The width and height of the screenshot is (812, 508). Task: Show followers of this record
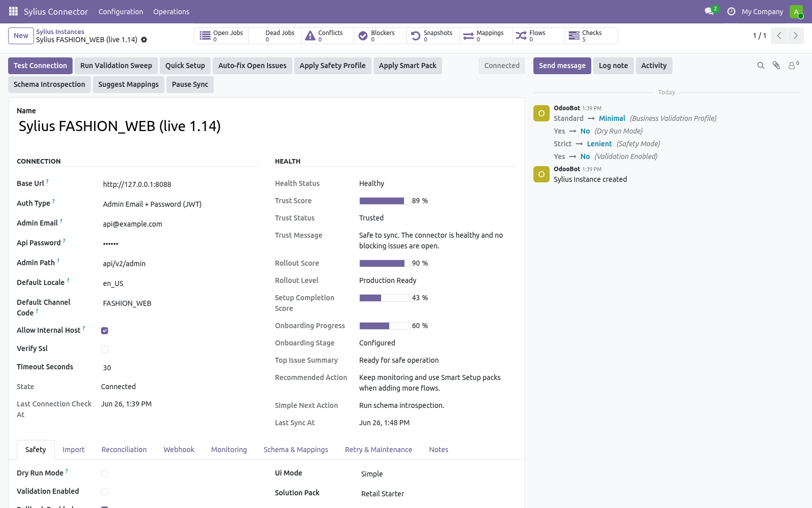tap(793, 65)
